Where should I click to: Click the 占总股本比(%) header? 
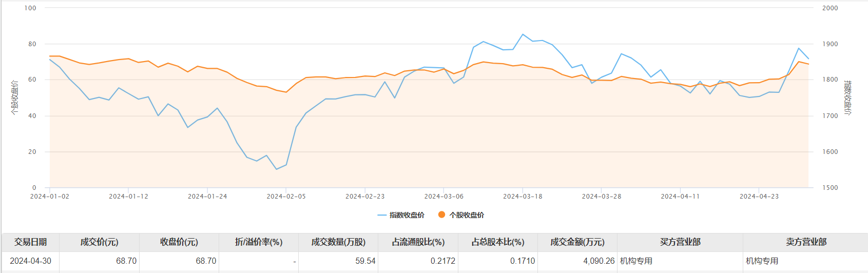(498, 242)
